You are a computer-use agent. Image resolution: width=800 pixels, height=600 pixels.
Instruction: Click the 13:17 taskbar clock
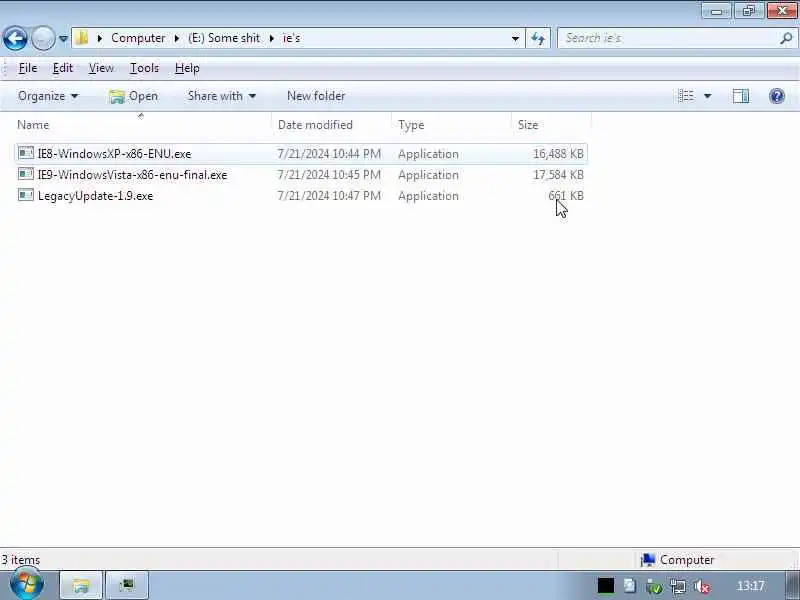tap(751, 586)
